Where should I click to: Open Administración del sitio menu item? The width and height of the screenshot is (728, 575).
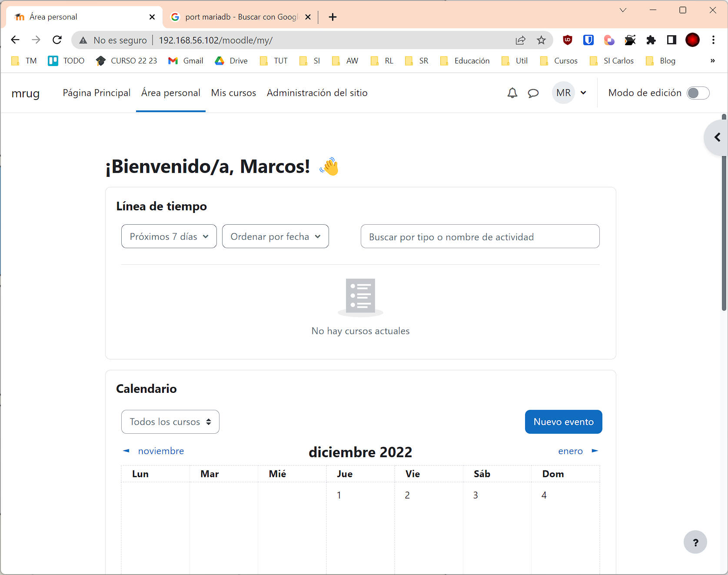317,93
